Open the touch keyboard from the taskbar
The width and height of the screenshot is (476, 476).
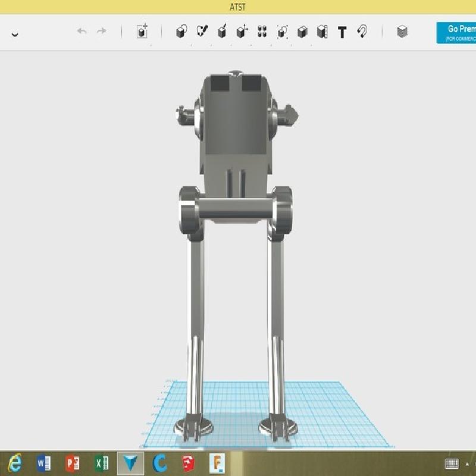pos(452,464)
